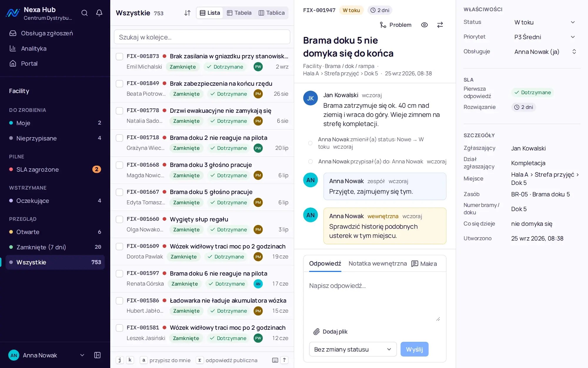
Task: Open SLA zagrożone queue
Action: 55,170
